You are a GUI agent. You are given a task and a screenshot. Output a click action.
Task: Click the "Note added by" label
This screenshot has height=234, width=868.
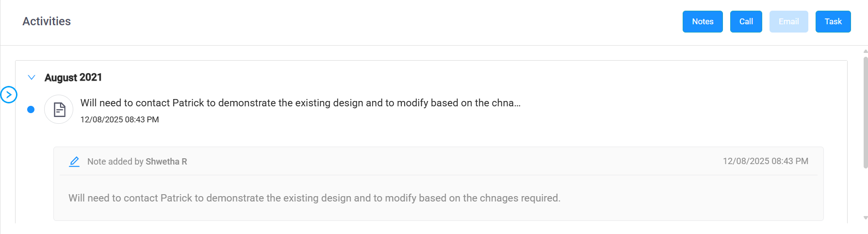[x=115, y=162]
